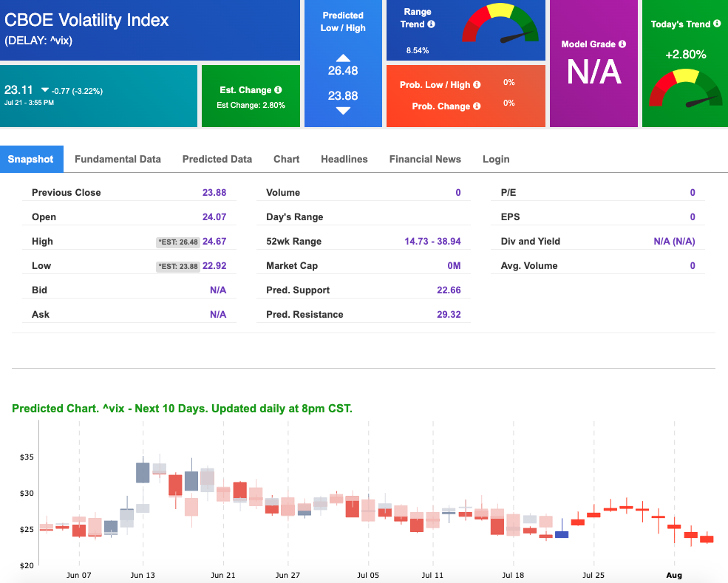The height and width of the screenshot is (583, 728).
Task: Click the Ask N/A value
Action: tap(218, 315)
